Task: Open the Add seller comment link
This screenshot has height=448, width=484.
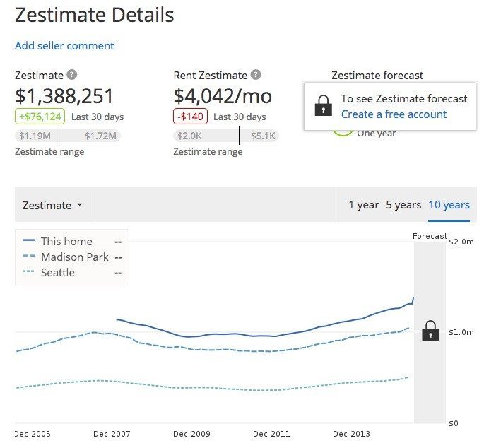Action: coord(64,46)
